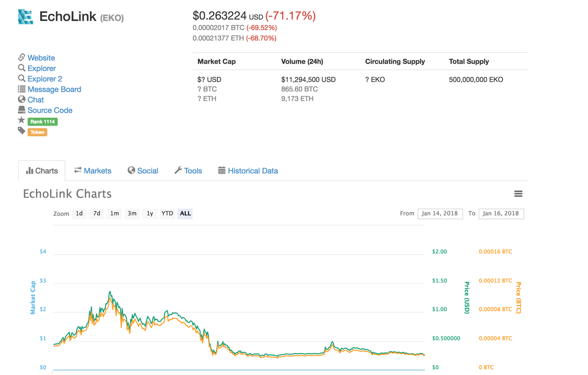Viewport: 588px width, 375px height.
Task: Click the 0.00002017 BTC price line
Action: pyautogui.click(x=235, y=28)
